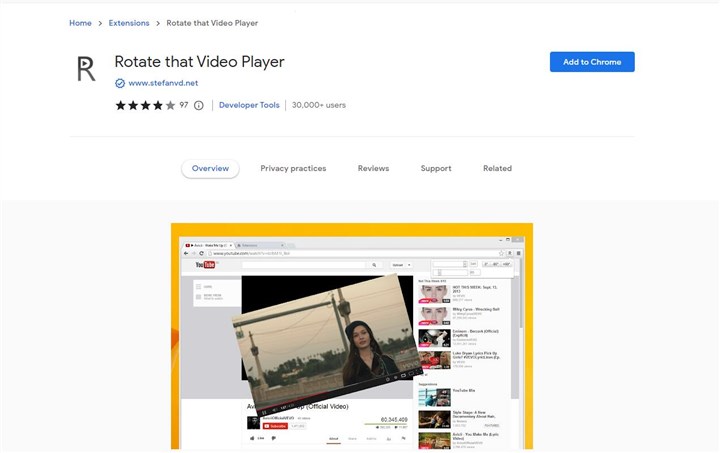This screenshot has width=720, height=453.
Task: Open the Developer Tools category link
Action: (x=249, y=105)
